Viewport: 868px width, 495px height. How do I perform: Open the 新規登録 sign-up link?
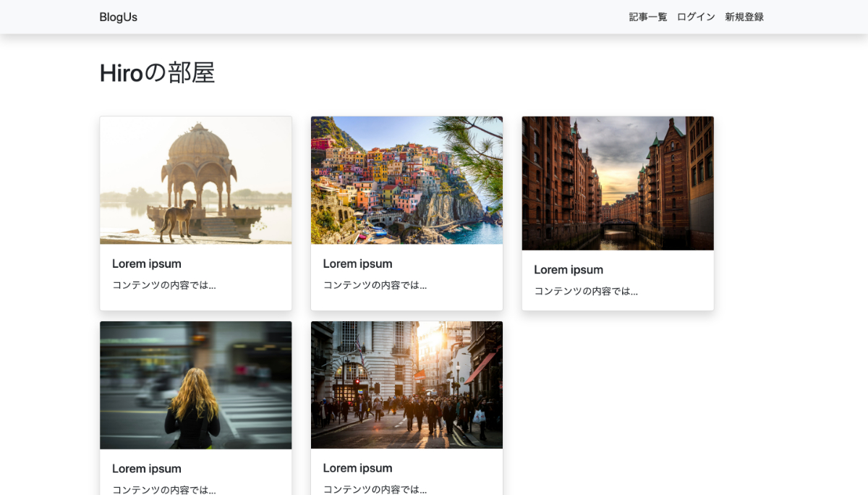coord(744,17)
